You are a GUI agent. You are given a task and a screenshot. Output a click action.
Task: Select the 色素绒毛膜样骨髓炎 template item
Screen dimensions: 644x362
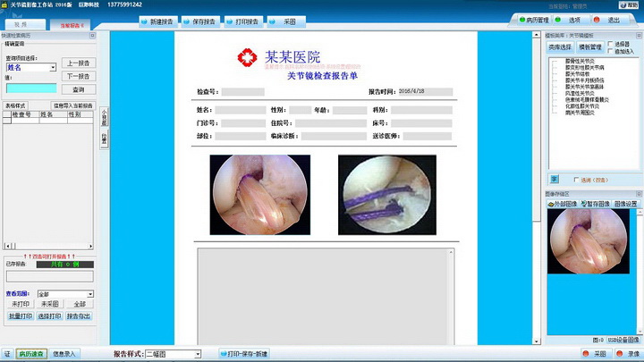(x=587, y=100)
